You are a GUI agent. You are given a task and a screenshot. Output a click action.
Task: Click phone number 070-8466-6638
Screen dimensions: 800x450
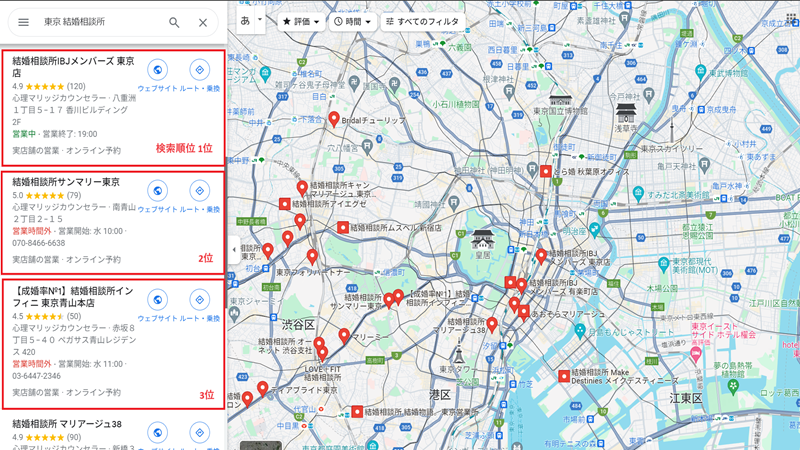coord(39,243)
